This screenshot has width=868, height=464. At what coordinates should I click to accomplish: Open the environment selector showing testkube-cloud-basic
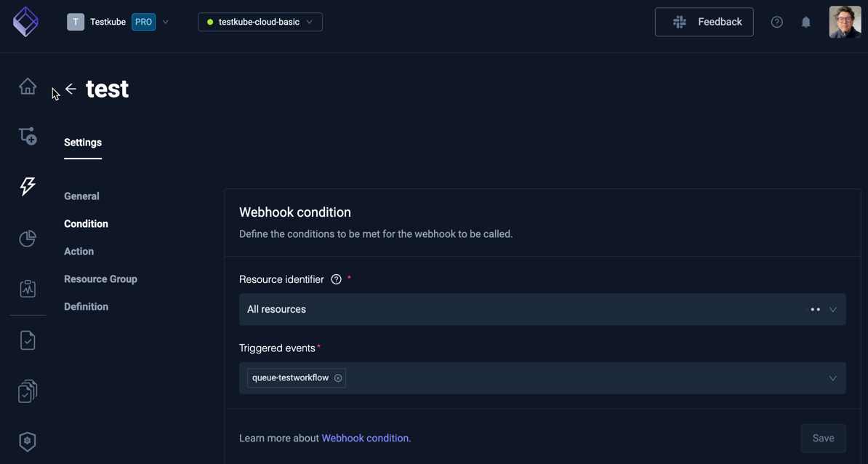260,21
